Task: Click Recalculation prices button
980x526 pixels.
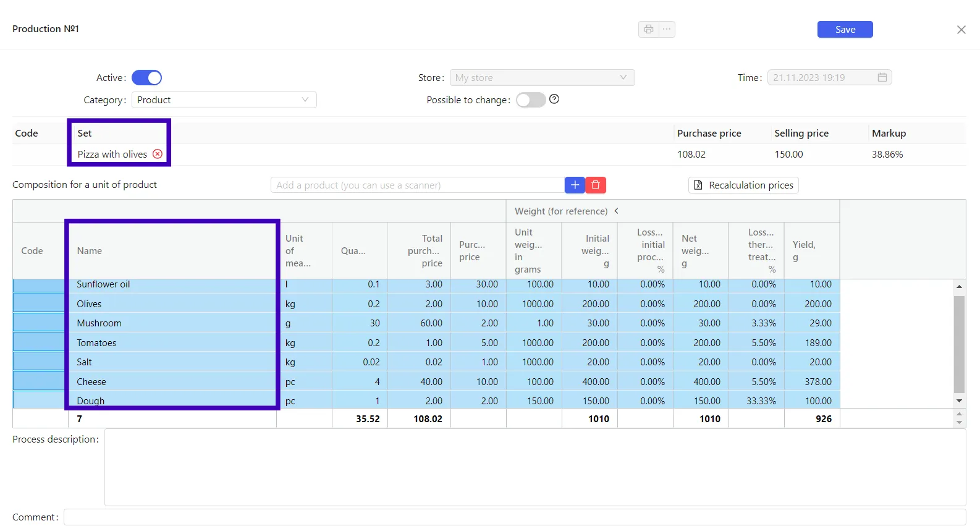Action: pos(743,185)
